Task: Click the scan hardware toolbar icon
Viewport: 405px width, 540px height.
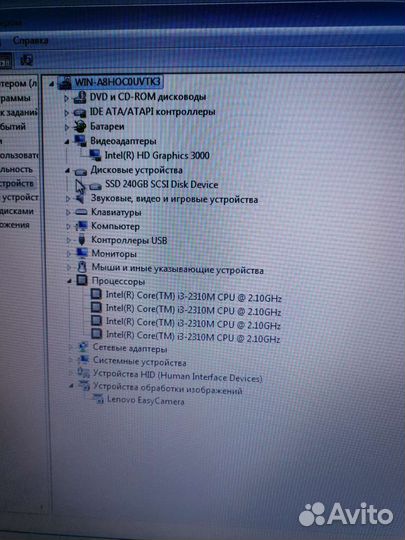Action: [27, 60]
